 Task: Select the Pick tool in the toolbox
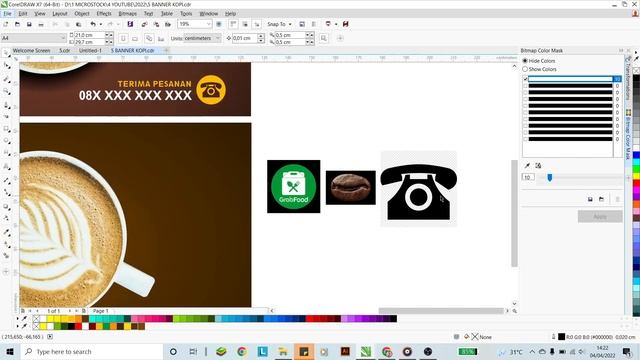click(x=6, y=53)
